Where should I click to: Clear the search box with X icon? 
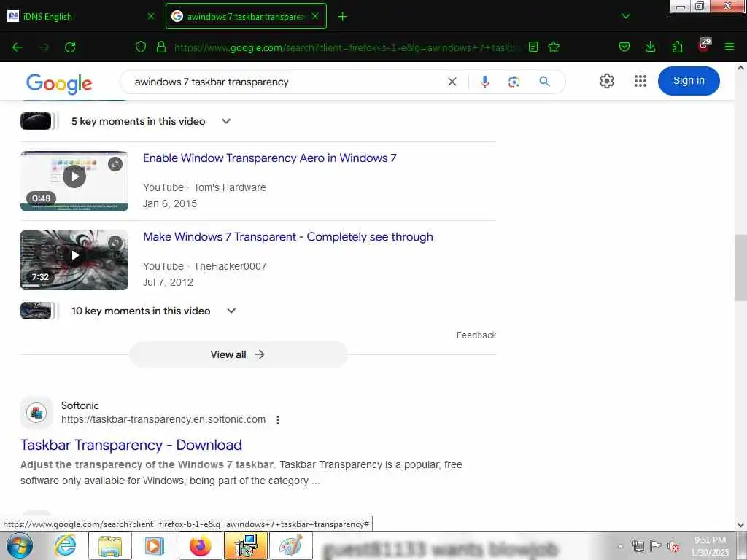[x=452, y=82]
